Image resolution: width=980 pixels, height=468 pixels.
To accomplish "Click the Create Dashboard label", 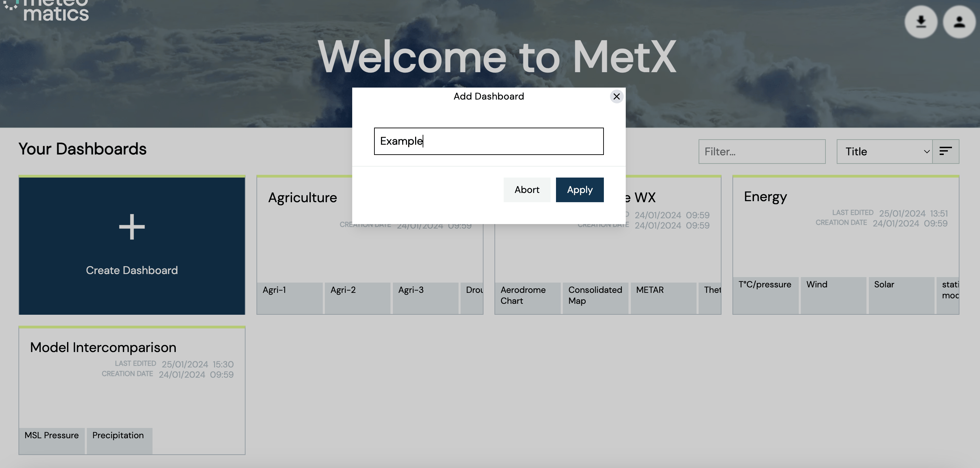I will click(132, 270).
